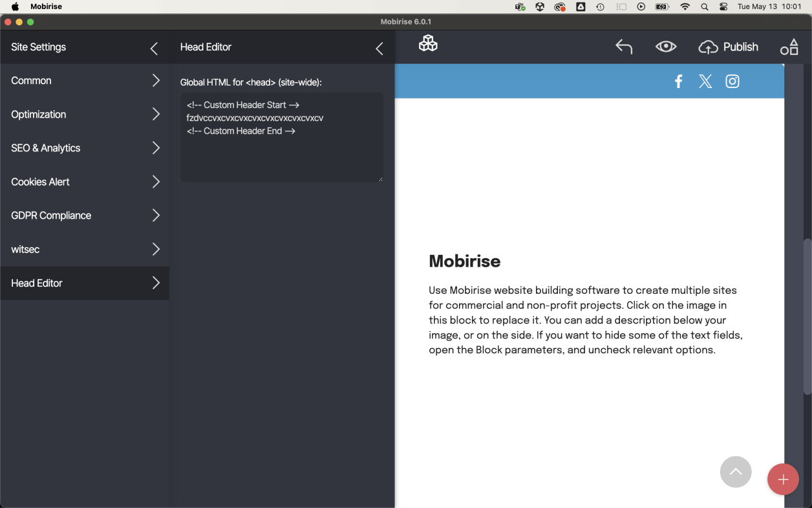Click the date and time in menu bar

coord(769,6)
